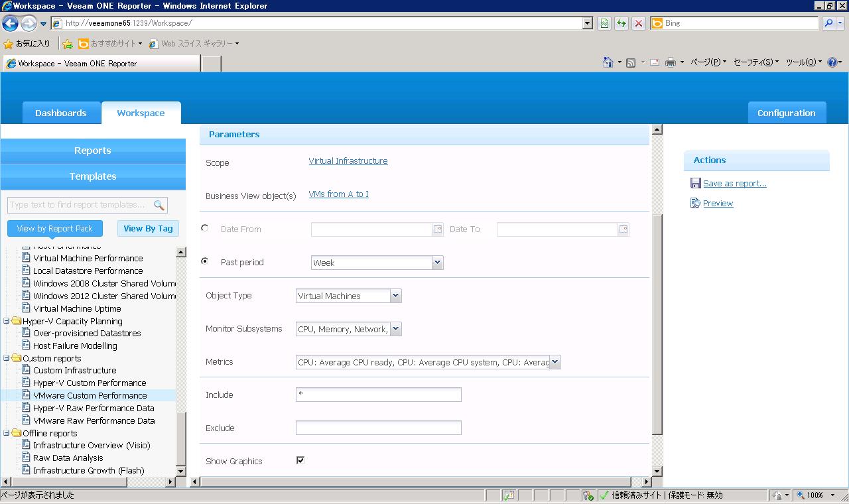Viewport: 849px width, 504px height.
Task: Open the Metrics dropdown
Action: tap(555, 362)
